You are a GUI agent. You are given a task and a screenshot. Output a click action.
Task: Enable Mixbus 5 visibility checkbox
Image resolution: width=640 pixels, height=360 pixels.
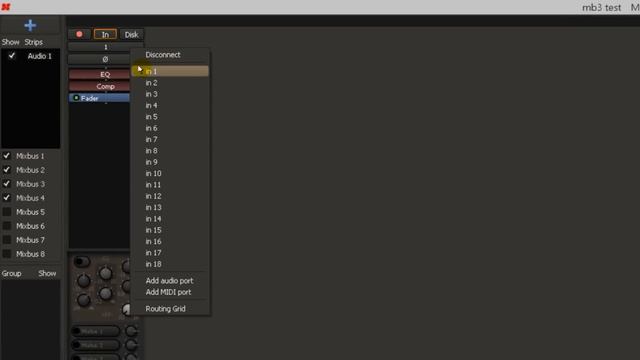pyautogui.click(x=7, y=212)
